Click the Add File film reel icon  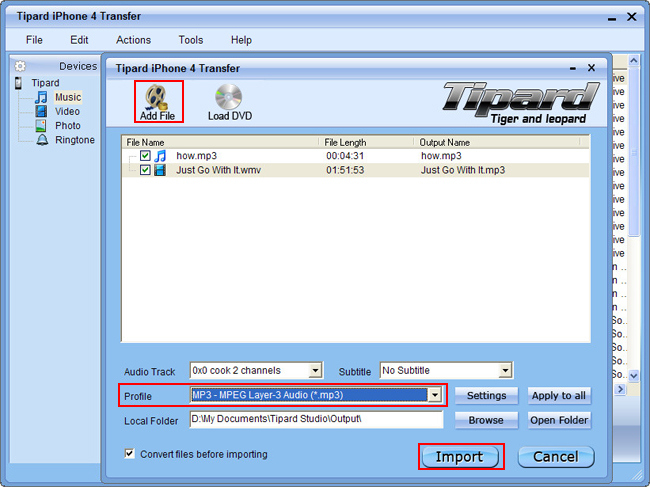click(x=156, y=97)
